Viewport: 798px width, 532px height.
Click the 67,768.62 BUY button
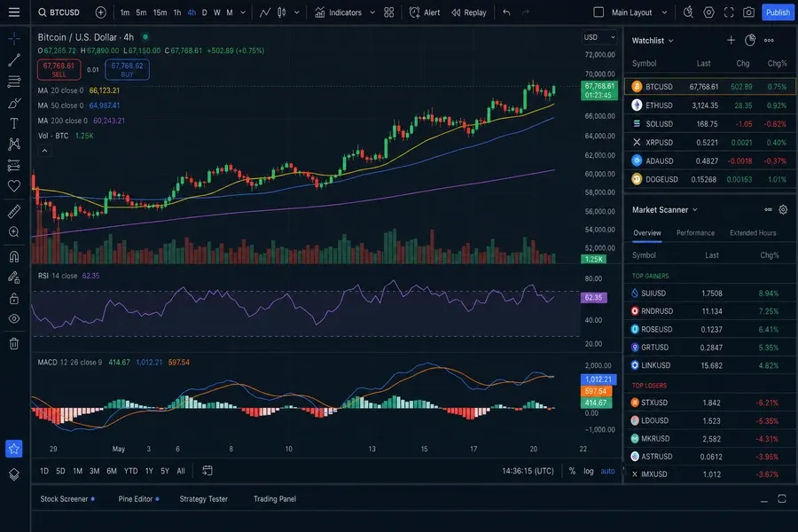127,70
